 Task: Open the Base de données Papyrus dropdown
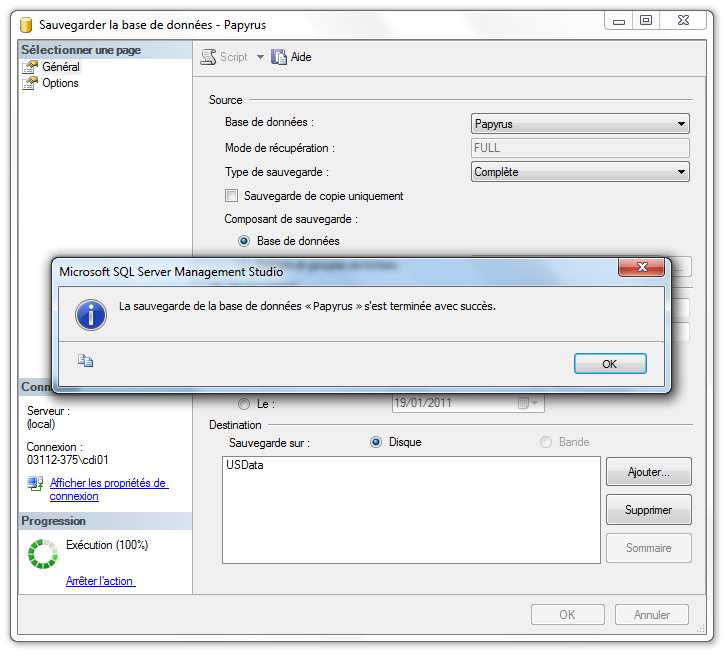point(580,124)
